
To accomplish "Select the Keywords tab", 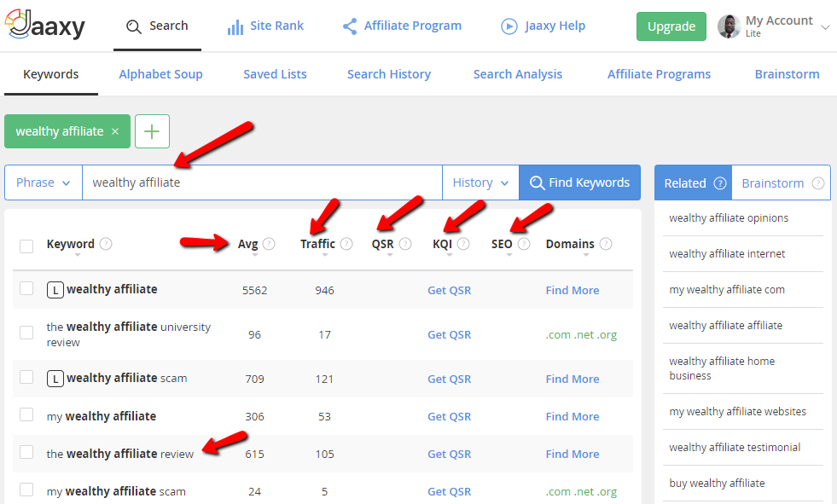I will click(50, 74).
